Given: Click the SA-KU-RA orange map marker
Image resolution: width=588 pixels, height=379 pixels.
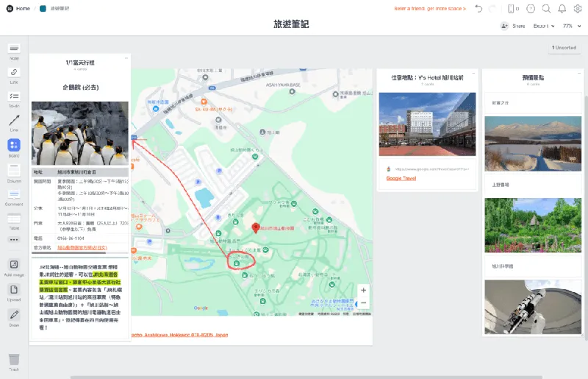Looking at the screenshot, I should (204, 102).
